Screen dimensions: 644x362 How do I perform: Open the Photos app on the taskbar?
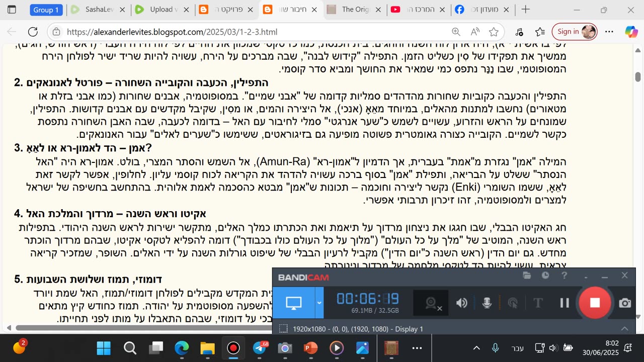point(362,348)
